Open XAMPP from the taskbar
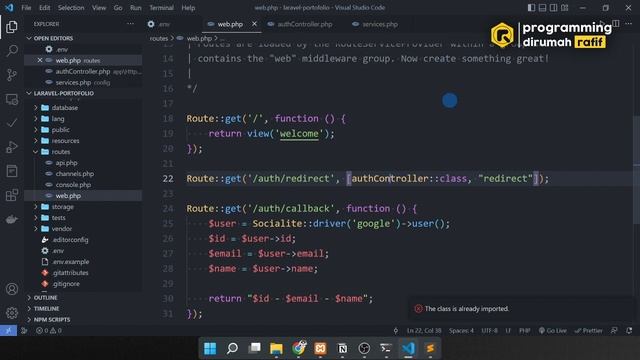The height and width of the screenshot is (360, 640). pos(320,348)
